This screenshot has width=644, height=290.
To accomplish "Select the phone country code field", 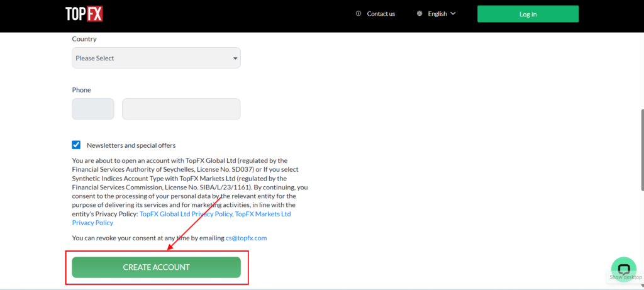I will coord(93,109).
